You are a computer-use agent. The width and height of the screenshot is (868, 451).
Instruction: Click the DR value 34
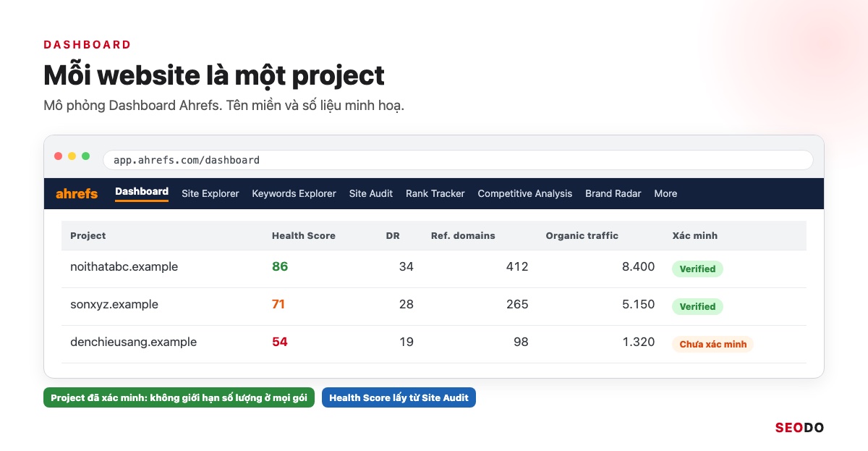pos(407,266)
